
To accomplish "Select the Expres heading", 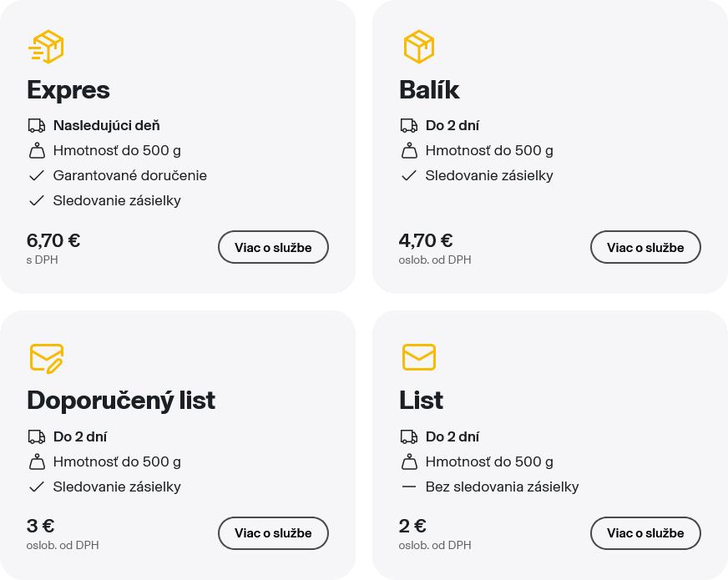I will point(68,90).
